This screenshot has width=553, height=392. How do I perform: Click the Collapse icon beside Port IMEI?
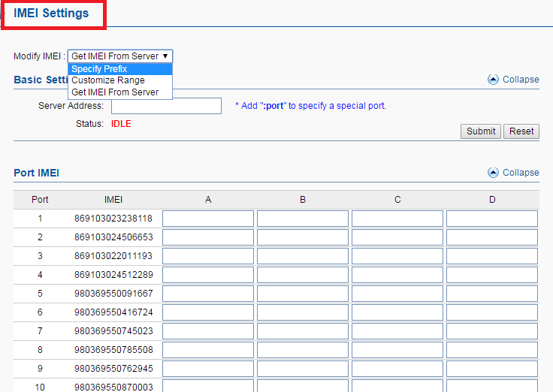493,173
